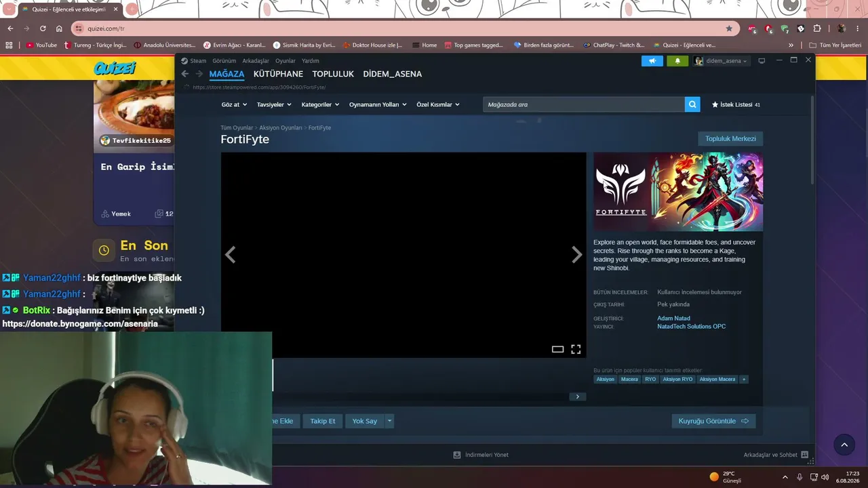Open the taskbar volume icon
Viewport: 868px width, 488px height.
tap(825, 477)
